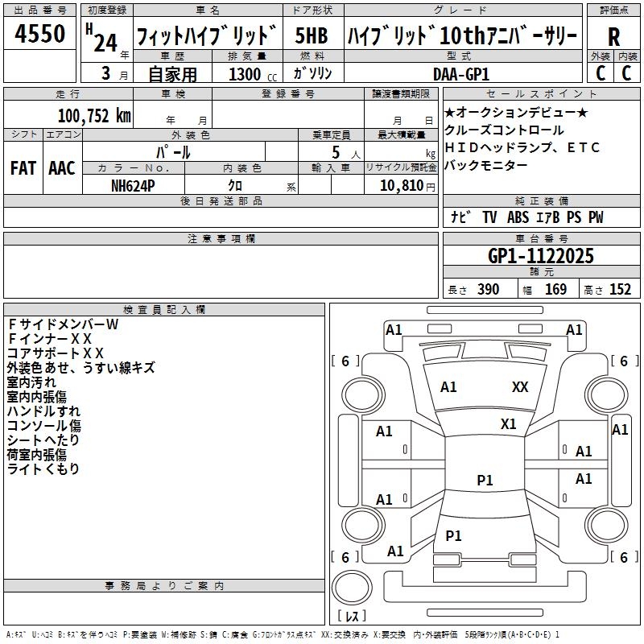Screen dimensions: 644x644
Task: Click the X1 windshield mark on the diagram
Action: click(508, 423)
